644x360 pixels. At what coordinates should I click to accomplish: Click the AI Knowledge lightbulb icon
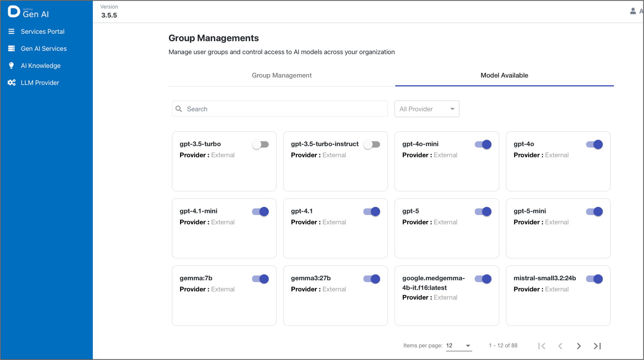tap(12, 66)
